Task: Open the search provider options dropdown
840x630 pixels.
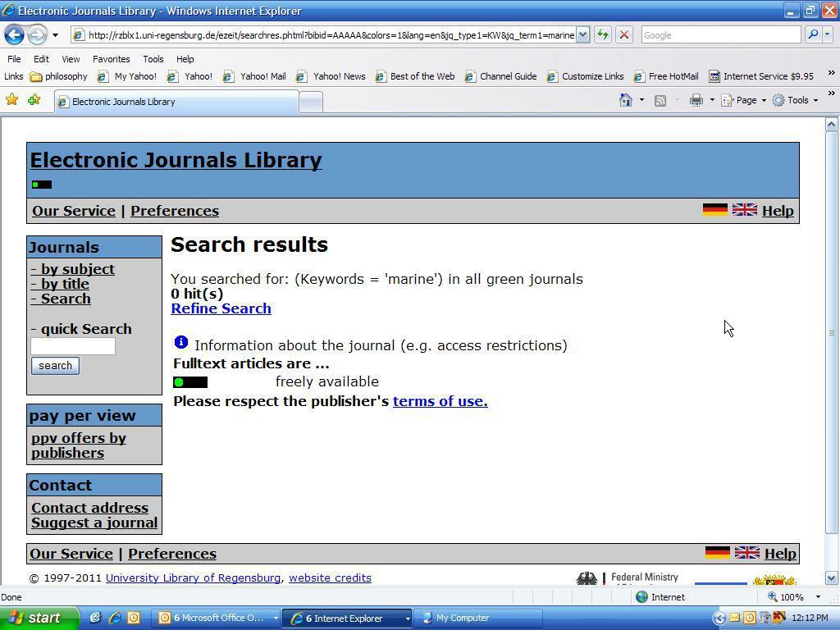Action: [x=827, y=35]
